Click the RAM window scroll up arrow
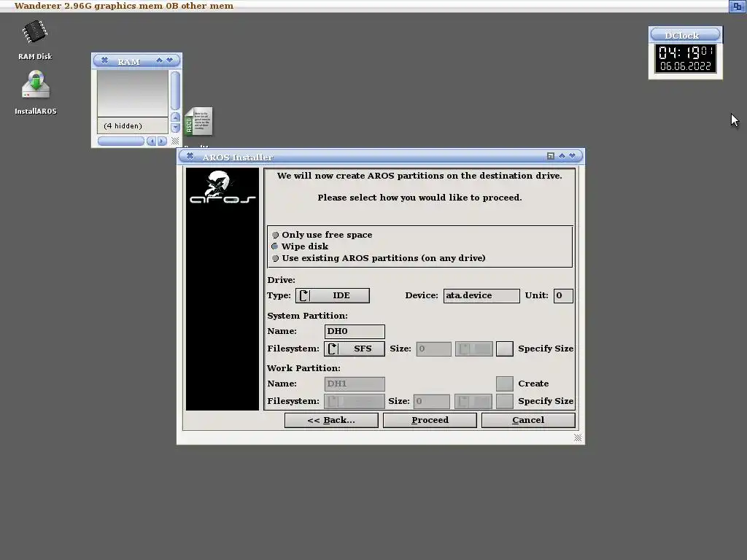This screenshot has height=560, width=747. [175, 117]
